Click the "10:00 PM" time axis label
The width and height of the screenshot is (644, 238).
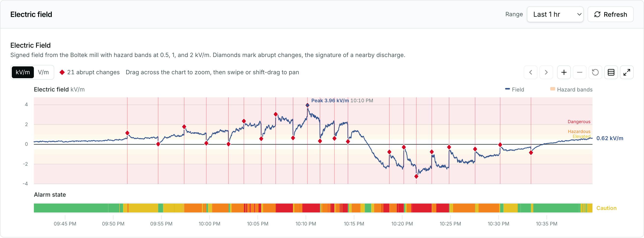tap(210, 224)
